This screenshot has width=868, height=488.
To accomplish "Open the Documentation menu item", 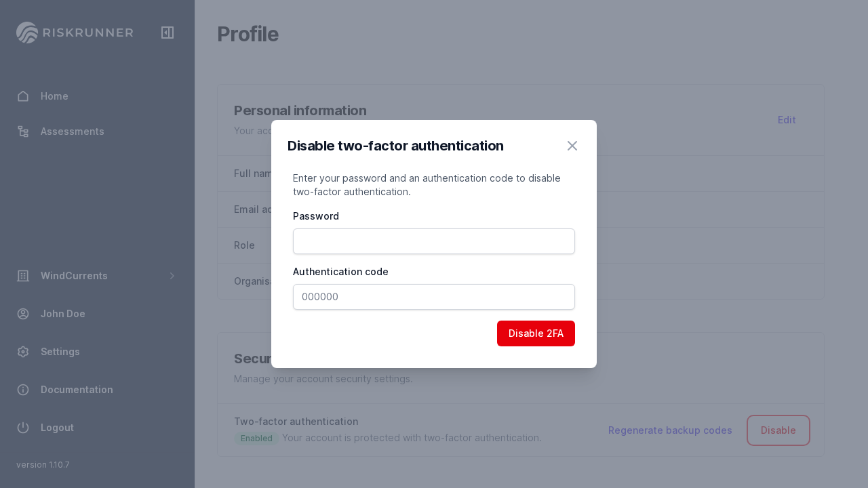I will point(77,390).
